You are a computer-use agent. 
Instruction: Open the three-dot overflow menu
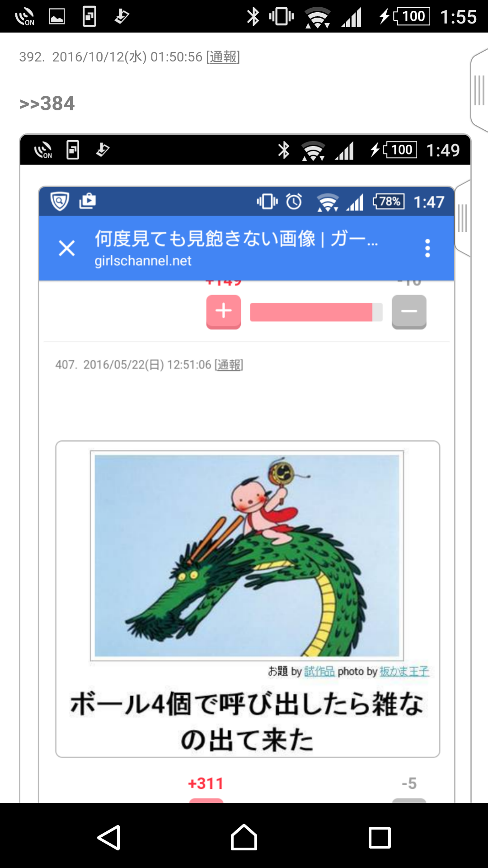(x=427, y=248)
